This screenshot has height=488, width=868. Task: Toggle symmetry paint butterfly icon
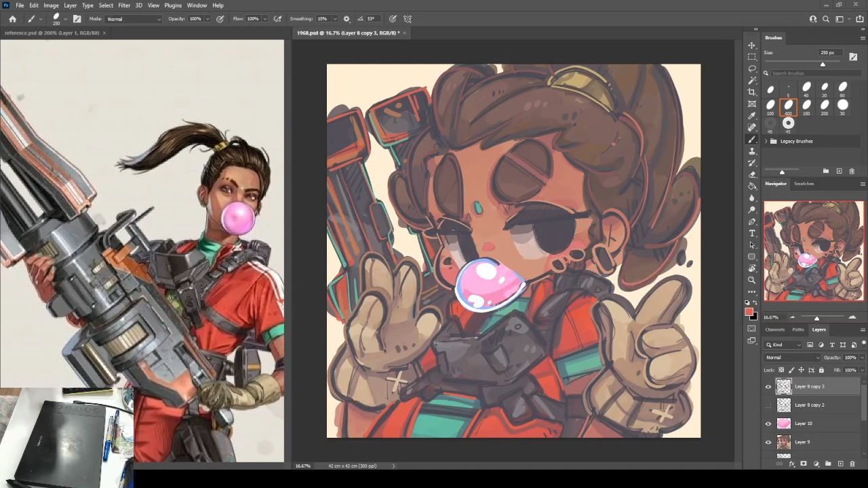click(x=408, y=19)
